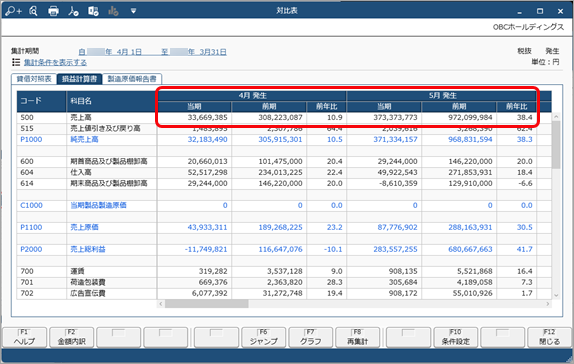Click the bar chart toolbar icon
574x364 pixels.
[113, 11]
